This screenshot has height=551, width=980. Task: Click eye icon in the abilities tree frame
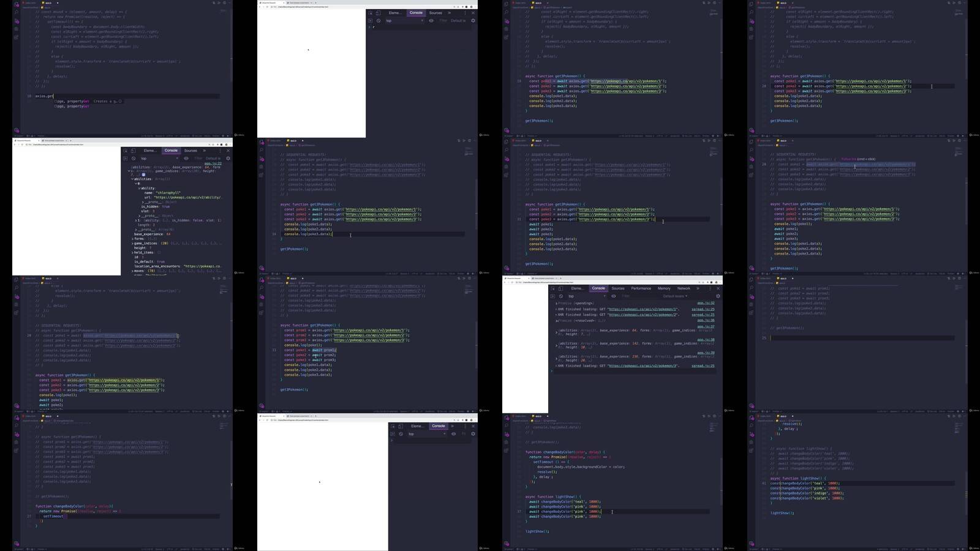pos(186,159)
